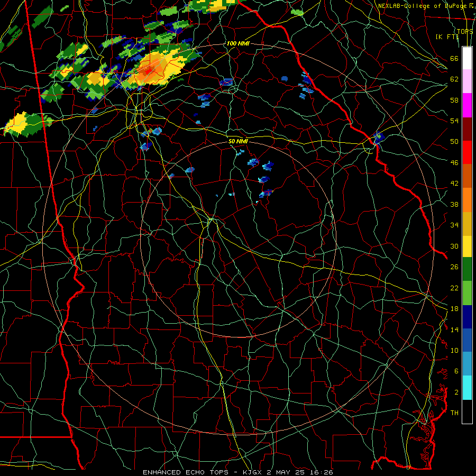Click the light pink legend swatch
This screenshot has height=476, width=476.
(467, 81)
